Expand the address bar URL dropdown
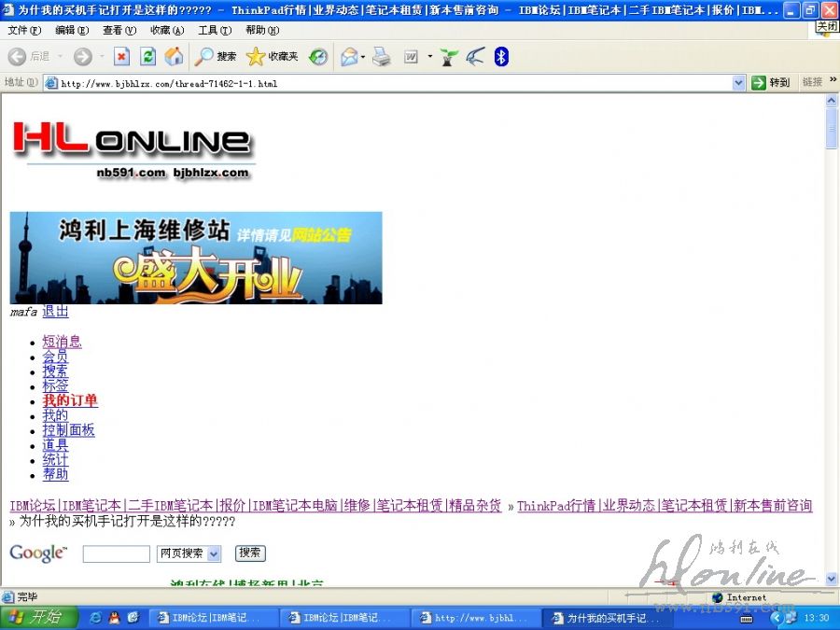Image resolution: width=840 pixels, height=630 pixels. [738, 83]
